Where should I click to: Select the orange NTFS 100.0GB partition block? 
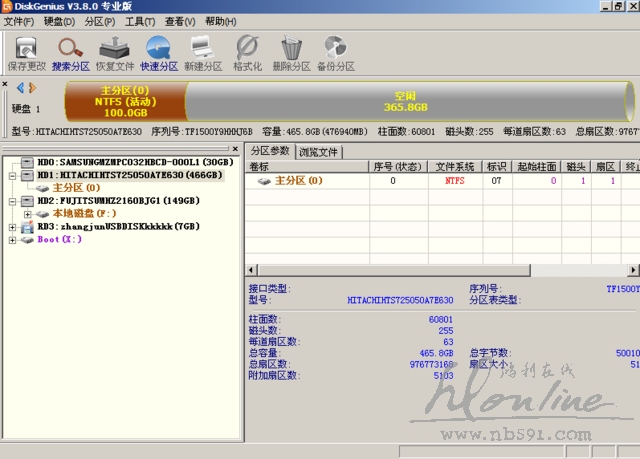point(125,100)
